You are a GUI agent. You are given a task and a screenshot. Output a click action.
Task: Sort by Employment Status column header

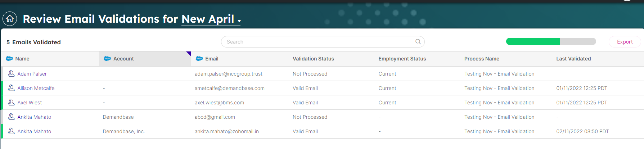[402, 59]
